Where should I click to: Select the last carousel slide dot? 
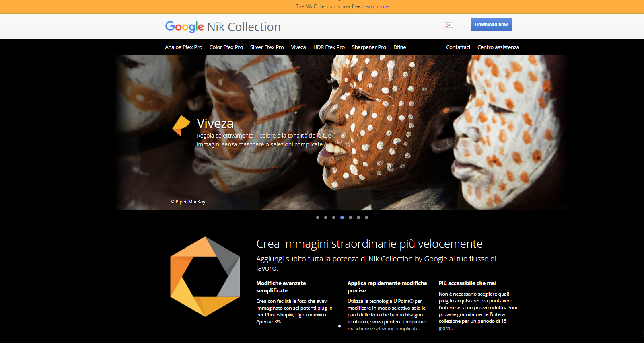(366, 218)
